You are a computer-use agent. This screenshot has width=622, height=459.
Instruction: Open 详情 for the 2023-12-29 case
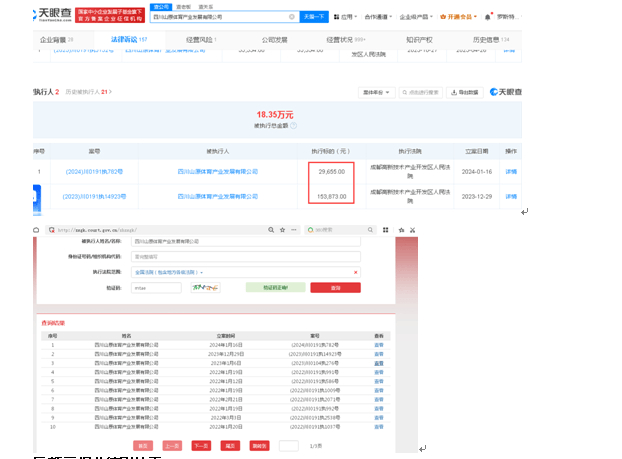(511, 196)
